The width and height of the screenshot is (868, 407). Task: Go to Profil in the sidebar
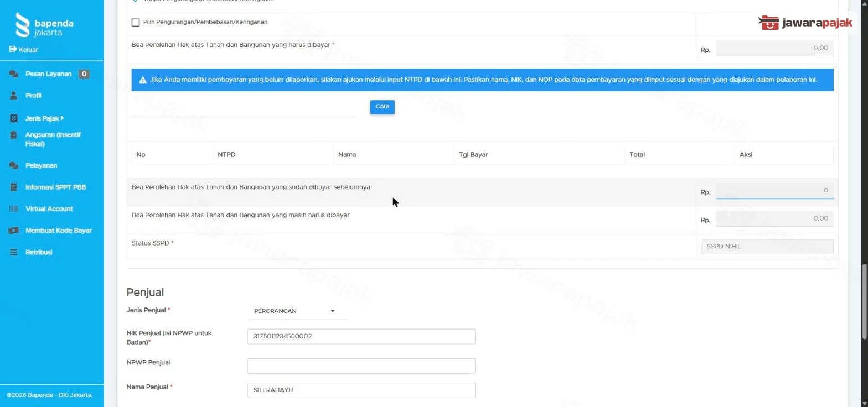[33, 95]
